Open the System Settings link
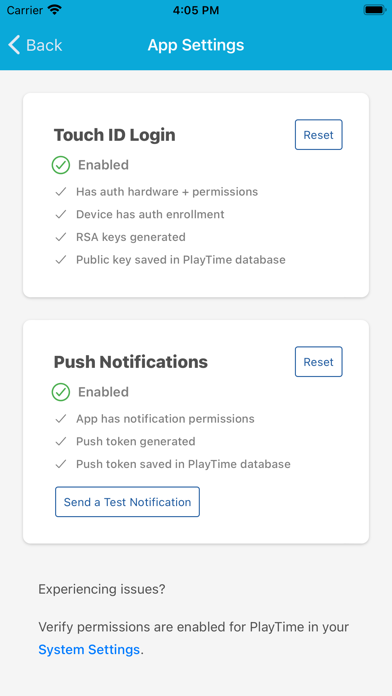 click(89, 649)
